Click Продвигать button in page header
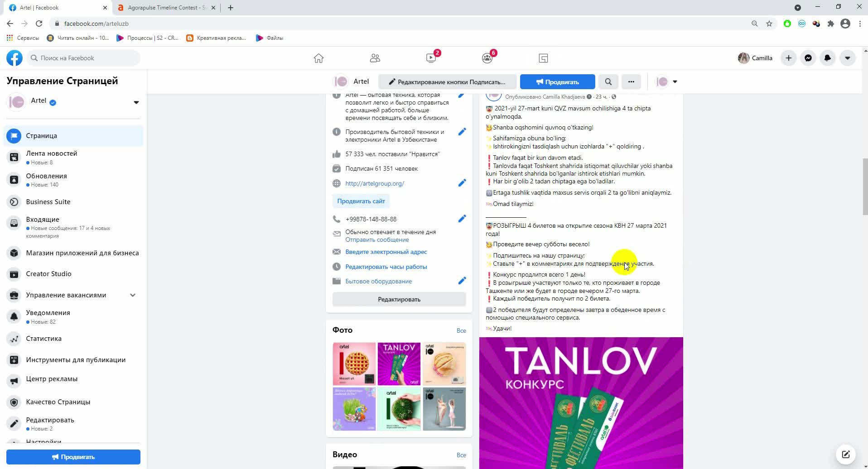This screenshot has height=469, width=868. 558,82
